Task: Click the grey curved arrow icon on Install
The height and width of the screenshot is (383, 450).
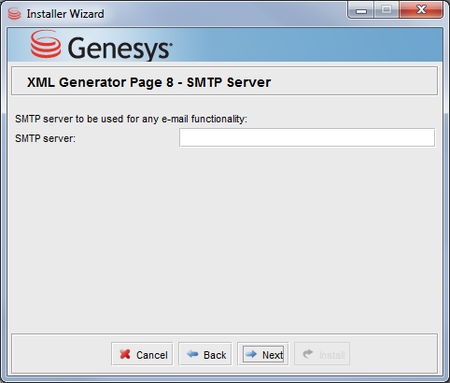Action: (308, 354)
